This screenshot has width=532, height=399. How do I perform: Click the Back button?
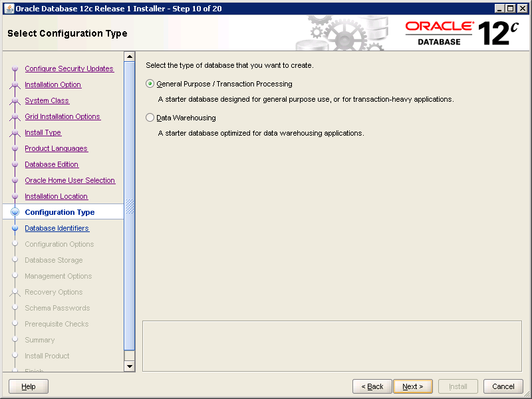click(x=372, y=386)
